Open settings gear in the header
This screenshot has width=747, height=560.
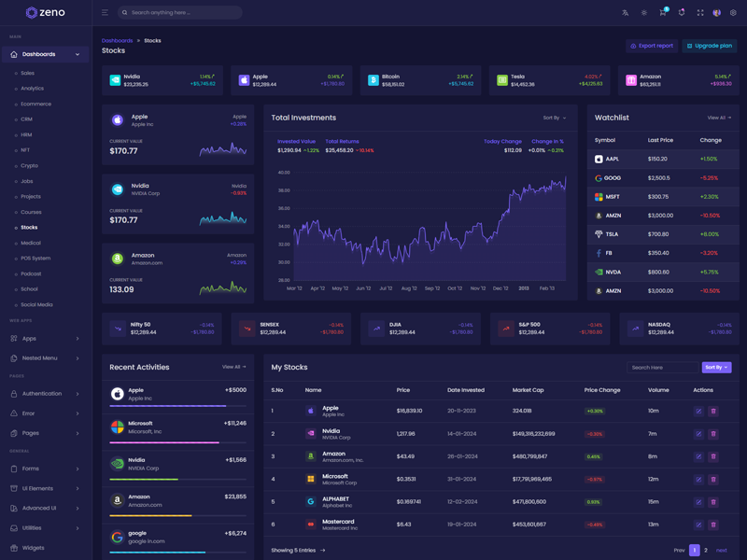click(733, 13)
